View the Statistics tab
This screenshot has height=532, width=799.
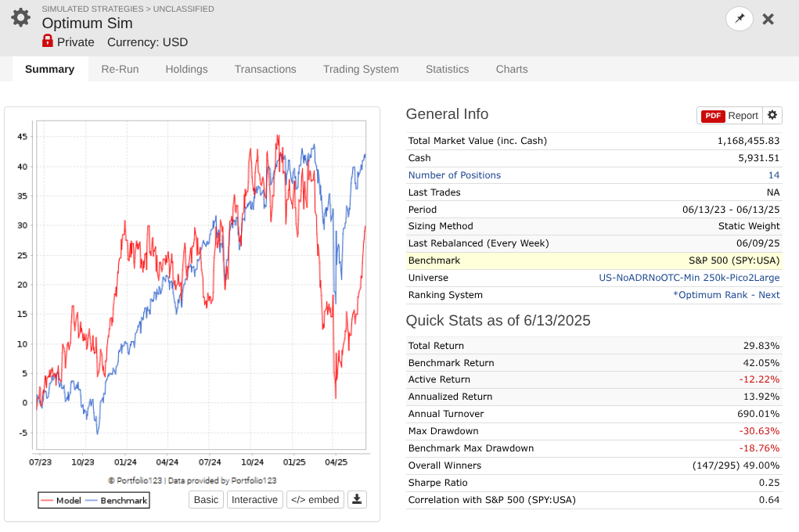[x=447, y=70]
